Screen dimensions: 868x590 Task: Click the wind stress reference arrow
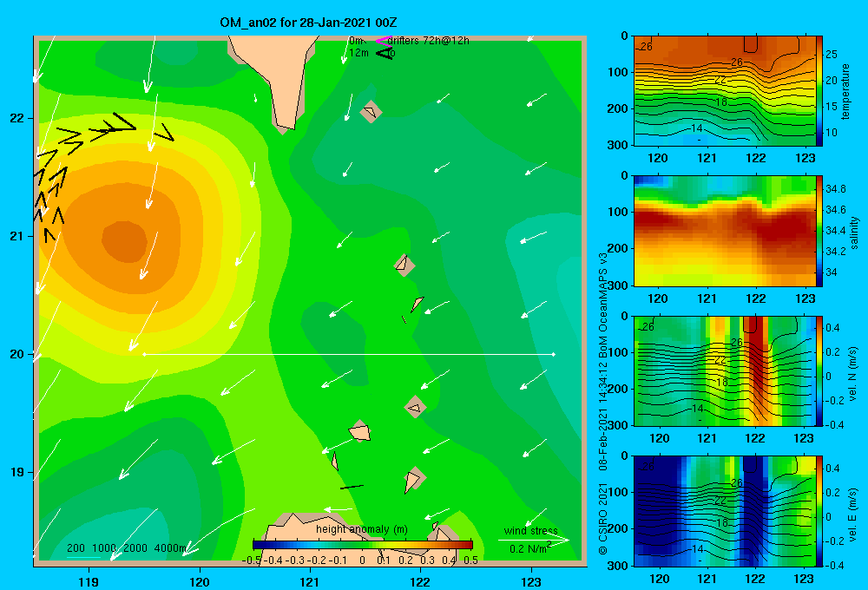coord(533,539)
